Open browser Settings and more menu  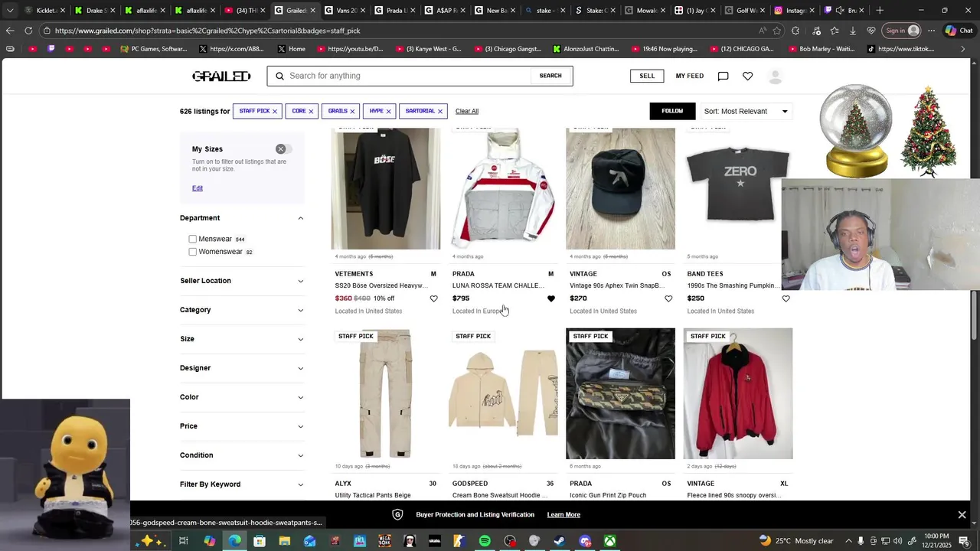pos(931,31)
